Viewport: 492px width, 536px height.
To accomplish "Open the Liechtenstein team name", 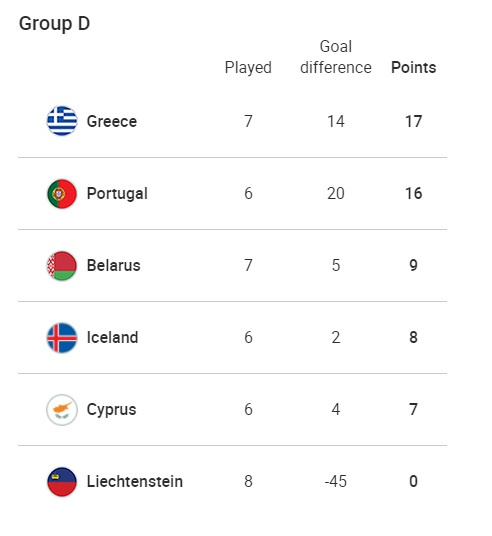I will [135, 481].
